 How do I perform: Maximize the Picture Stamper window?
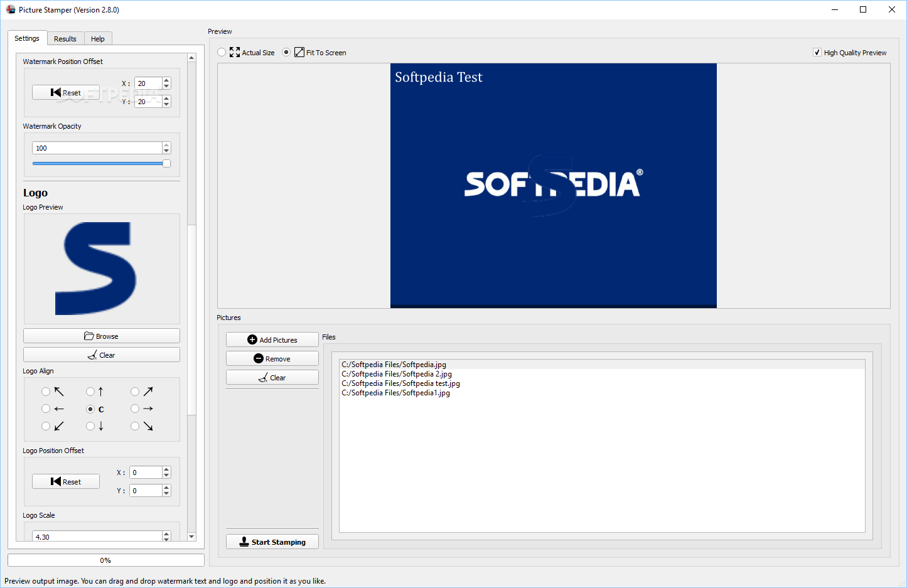(863, 9)
